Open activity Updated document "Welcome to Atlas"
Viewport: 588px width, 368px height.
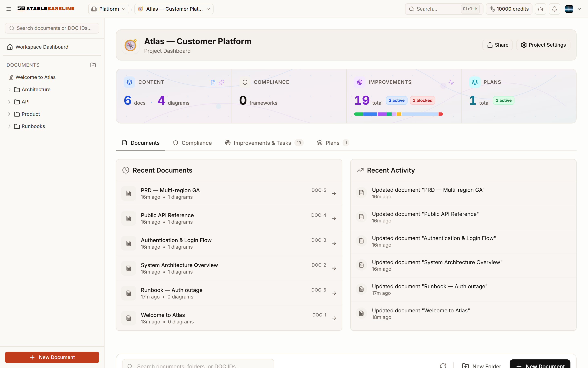coord(463,314)
